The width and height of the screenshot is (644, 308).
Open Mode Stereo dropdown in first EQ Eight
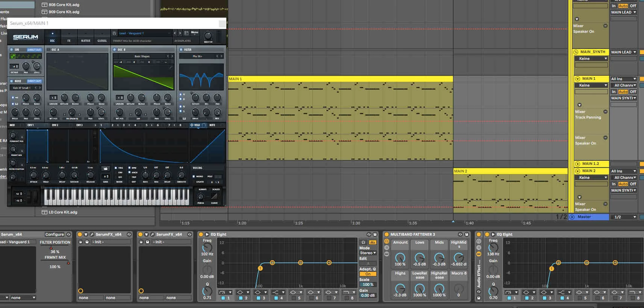[x=368, y=253]
